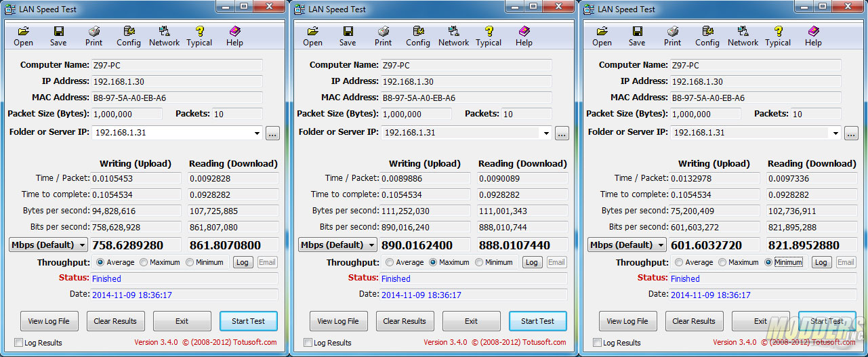Screen dimensions: 868x357
Task: Open Config in the right window toolbar
Action: (707, 31)
